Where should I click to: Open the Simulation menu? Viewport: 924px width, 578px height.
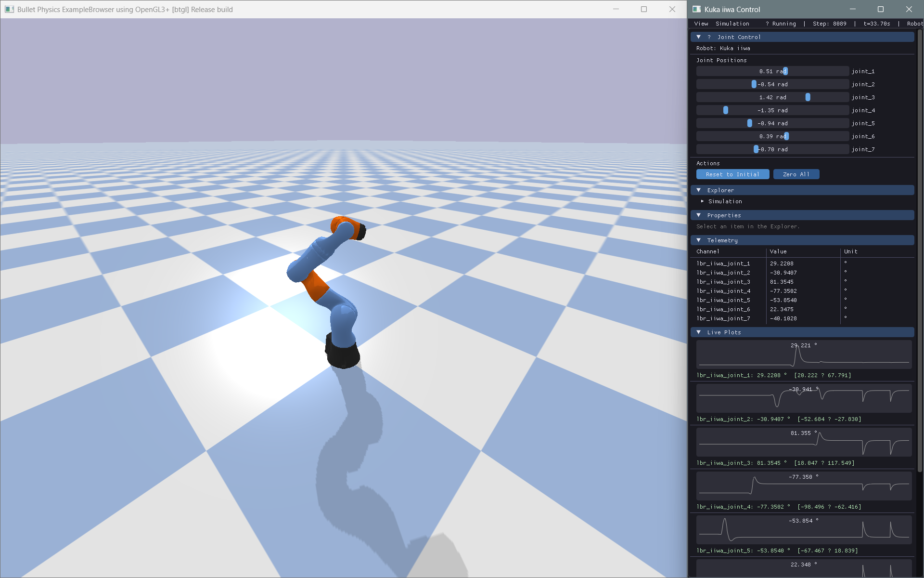coord(732,24)
